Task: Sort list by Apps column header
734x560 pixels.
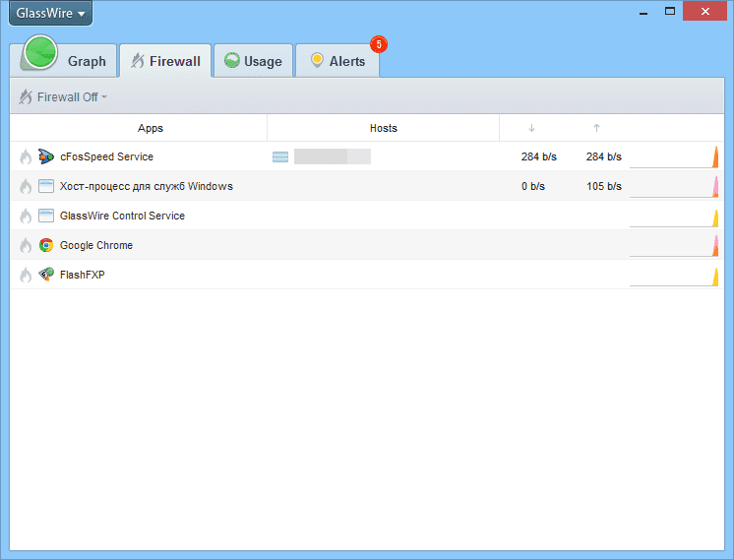Action: (x=151, y=128)
